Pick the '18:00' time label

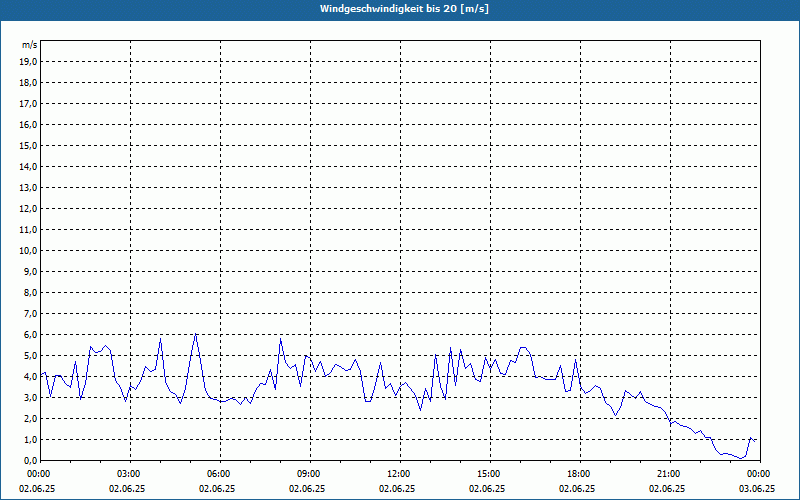tap(579, 474)
